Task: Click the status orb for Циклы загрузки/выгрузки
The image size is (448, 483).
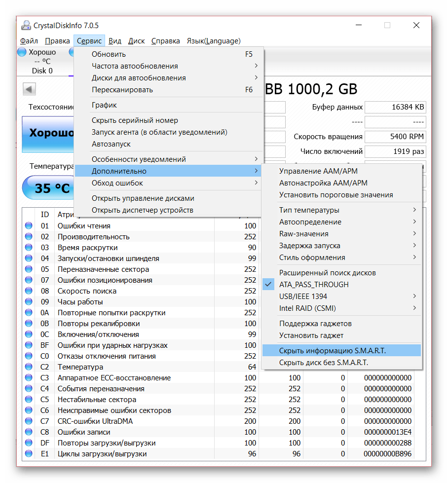Action: 29,454
